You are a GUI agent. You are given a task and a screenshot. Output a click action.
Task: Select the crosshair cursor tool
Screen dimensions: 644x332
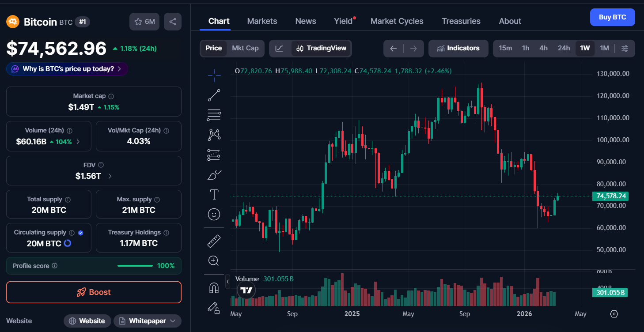click(x=214, y=76)
